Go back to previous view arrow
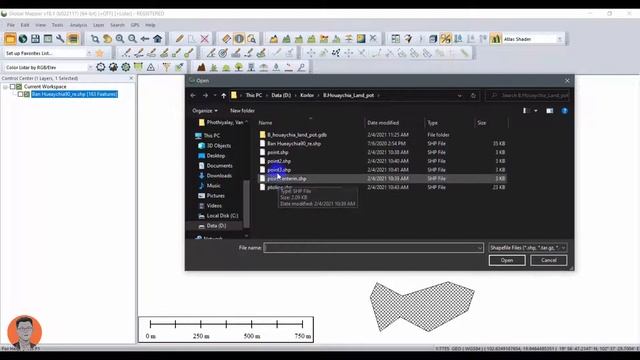640x360 pixels. click(145, 39)
